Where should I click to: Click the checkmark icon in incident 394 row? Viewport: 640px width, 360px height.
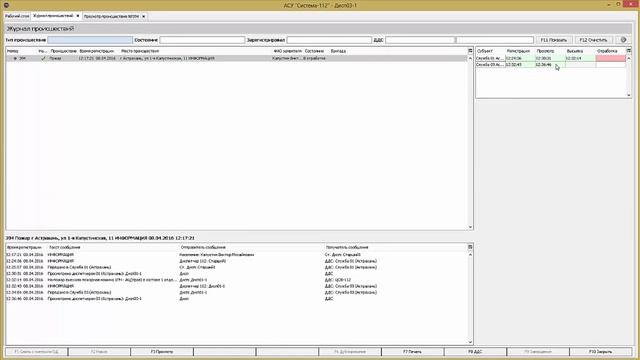click(x=43, y=58)
